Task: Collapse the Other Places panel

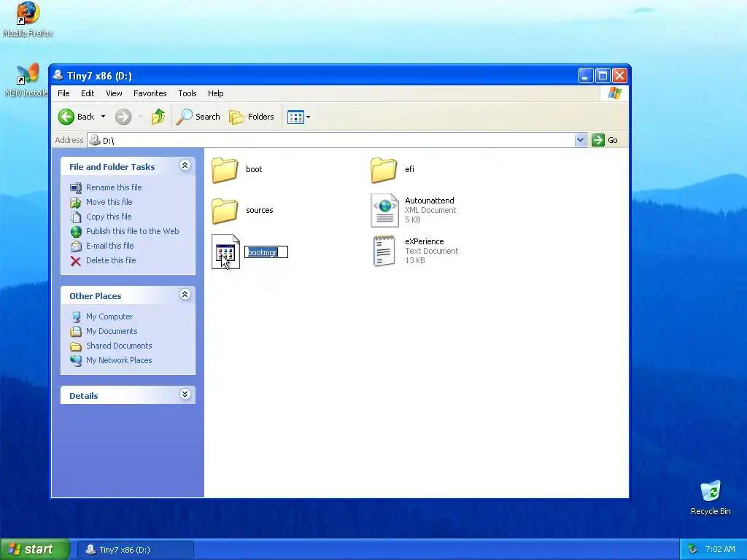Action: [x=185, y=295]
